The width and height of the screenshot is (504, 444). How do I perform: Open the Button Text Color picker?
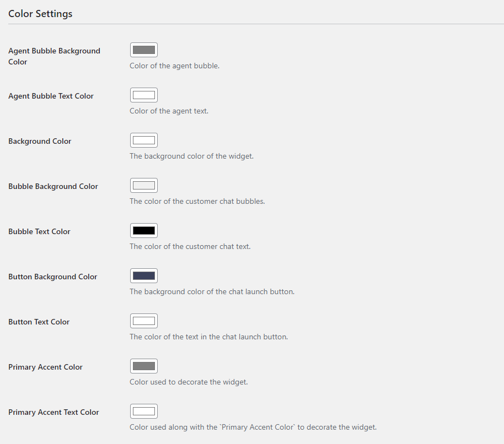pyautogui.click(x=144, y=321)
